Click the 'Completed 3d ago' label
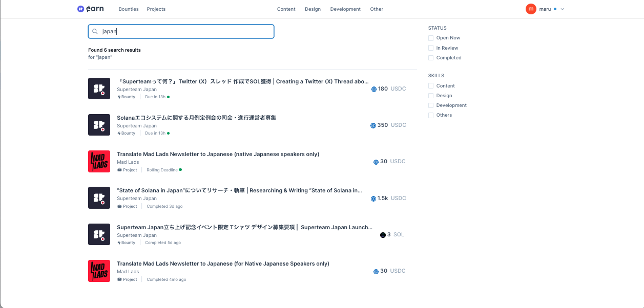Screen dimensions: 644x308 pyautogui.click(x=164, y=206)
